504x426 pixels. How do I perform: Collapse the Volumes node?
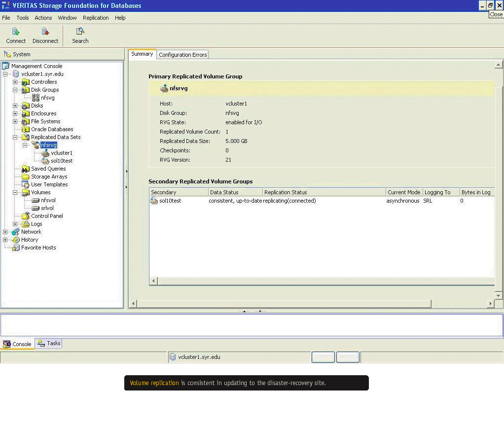(x=15, y=192)
